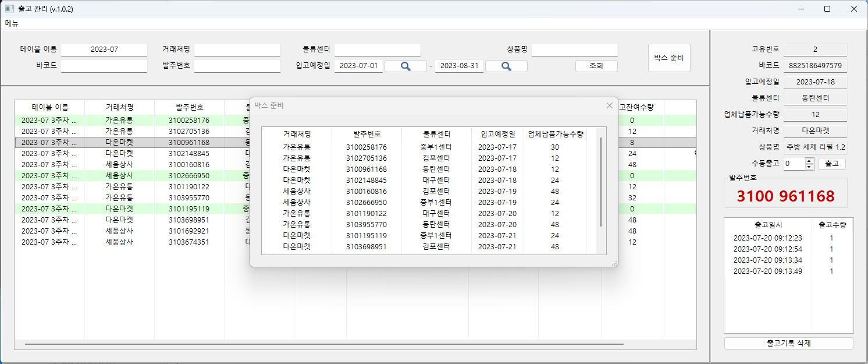Click the 출고수량 column header
This screenshot has width=868, height=364.
(x=832, y=225)
